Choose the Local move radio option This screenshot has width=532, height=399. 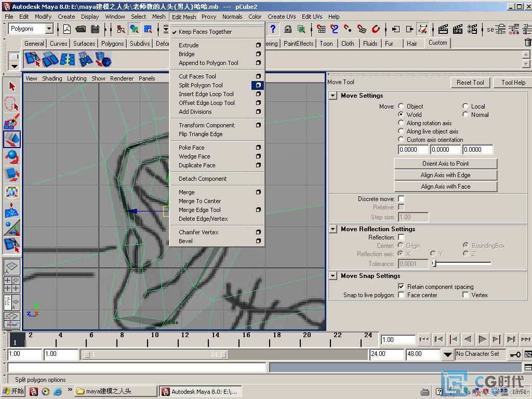[x=465, y=106]
